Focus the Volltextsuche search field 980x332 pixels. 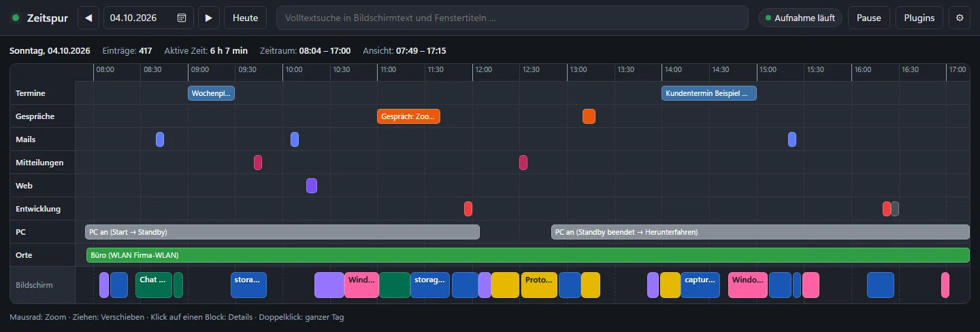tap(512, 18)
